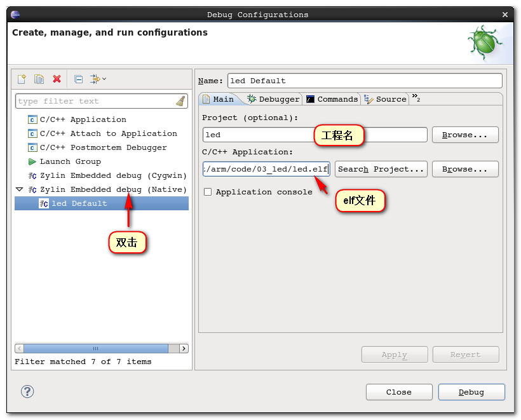
Task: Click the collapse all icon
Action: click(78, 79)
